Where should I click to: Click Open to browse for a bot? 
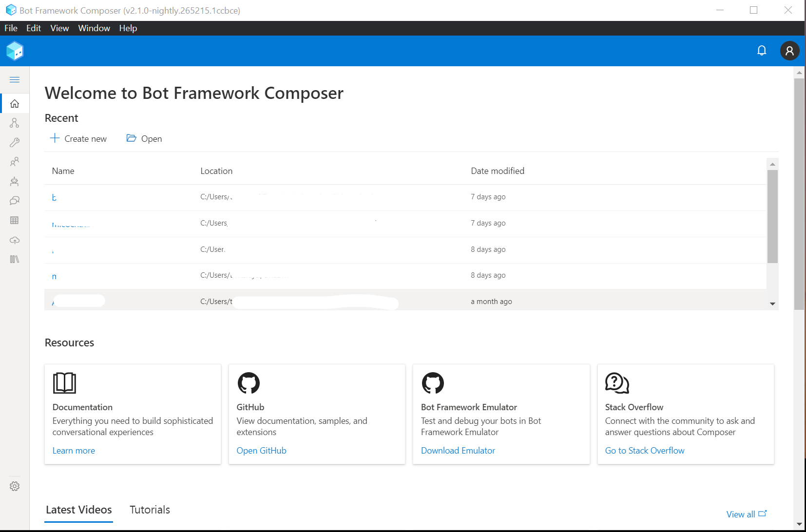pyautogui.click(x=144, y=139)
